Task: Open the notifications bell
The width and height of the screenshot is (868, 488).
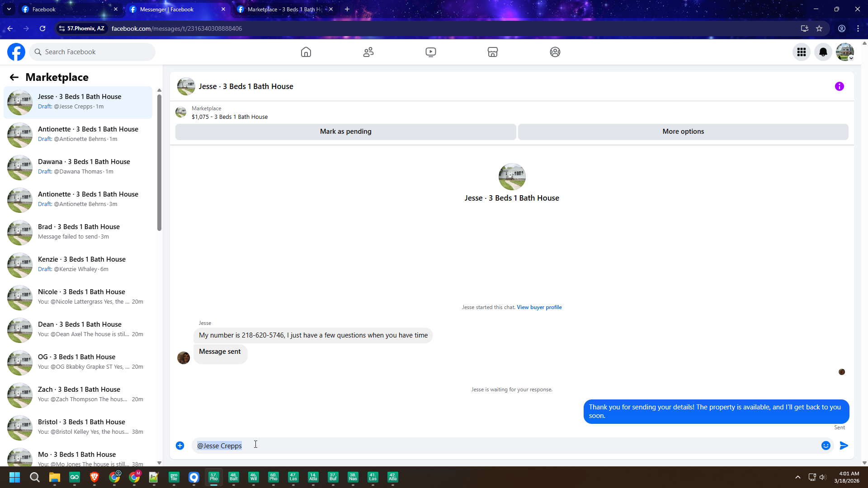Action: click(x=823, y=52)
